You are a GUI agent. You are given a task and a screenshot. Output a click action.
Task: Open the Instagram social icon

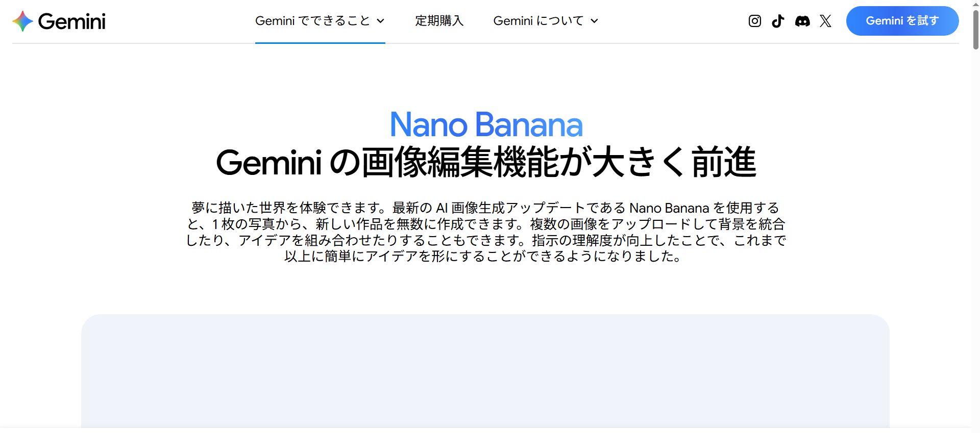754,21
